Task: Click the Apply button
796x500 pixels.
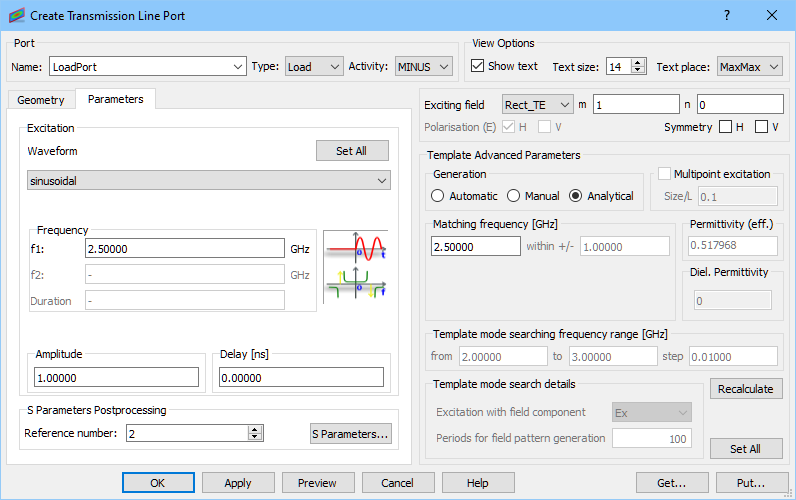Action: tap(238, 483)
